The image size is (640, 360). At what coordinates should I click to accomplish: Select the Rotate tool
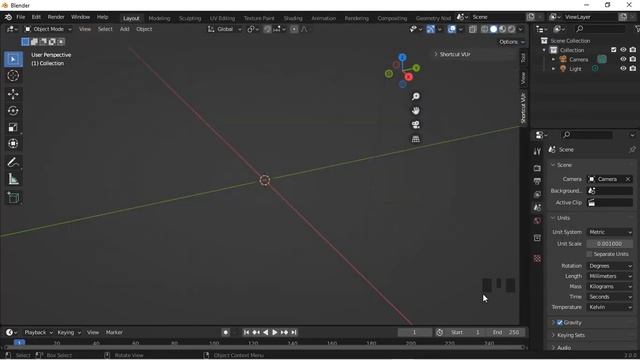pos(13,111)
